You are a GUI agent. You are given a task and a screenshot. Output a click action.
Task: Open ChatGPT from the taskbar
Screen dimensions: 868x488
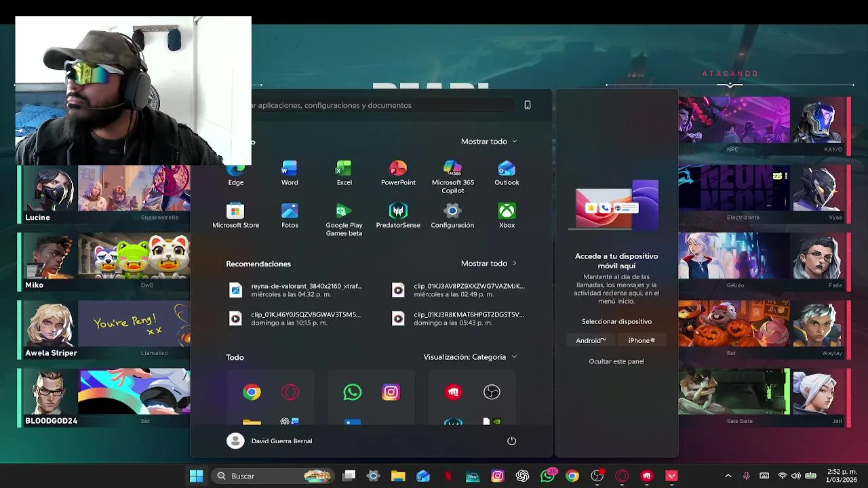[x=522, y=476]
